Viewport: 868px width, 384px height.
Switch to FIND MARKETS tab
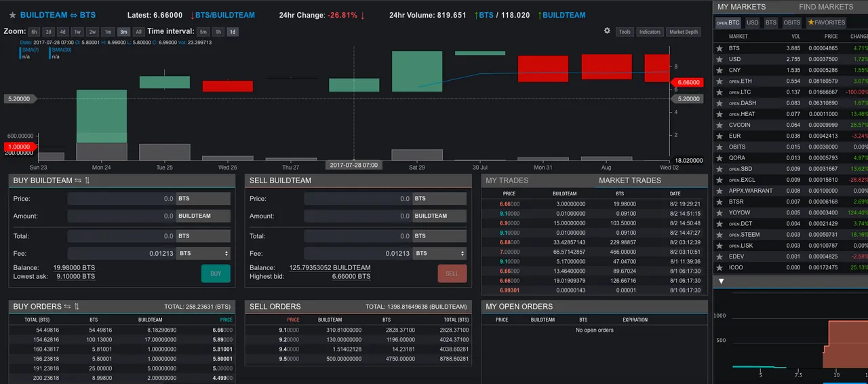826,7
